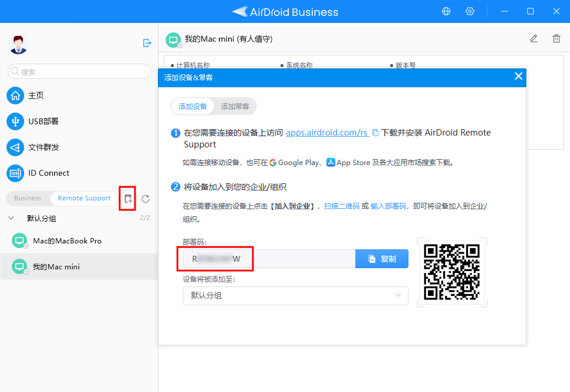
Task: Click the Google Play text
Action: tap(298, 163)
